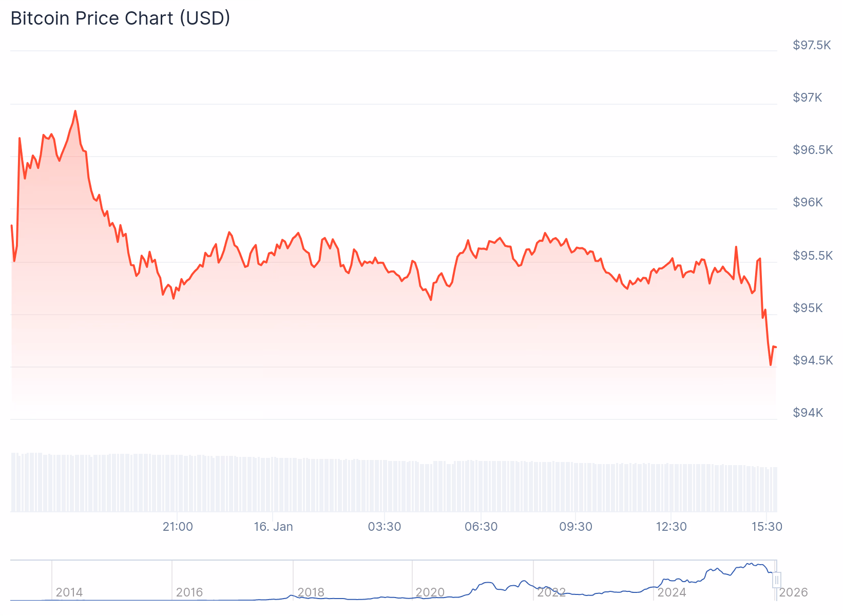This screenshot has width=844, height=616.
Task: Click the 06:30 time axis label
Action: pyautogui.click(x=481, y=527)
